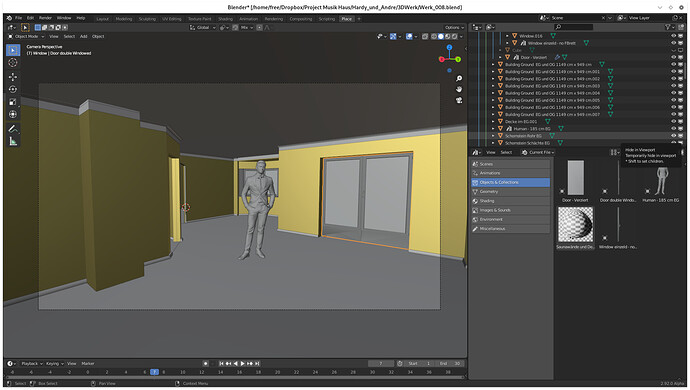Open the Playback dropdown in timeline

coord(32,364)
